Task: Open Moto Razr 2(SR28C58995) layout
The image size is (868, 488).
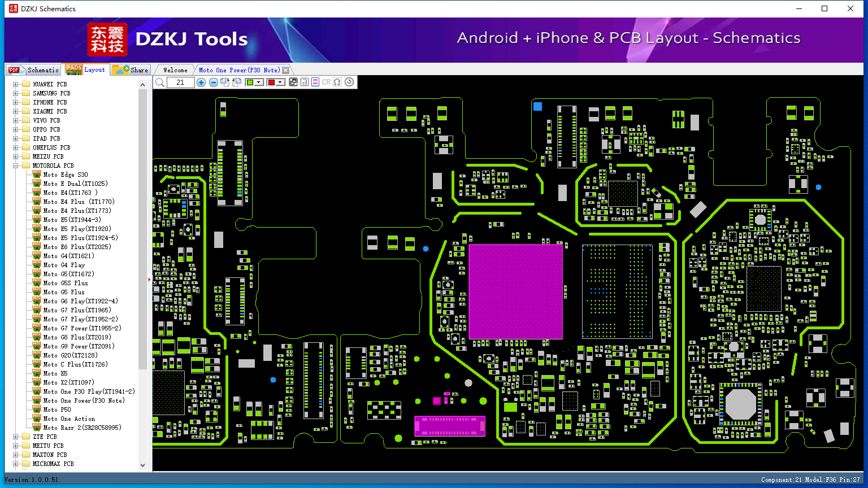Action: click(x=82, y=428)
